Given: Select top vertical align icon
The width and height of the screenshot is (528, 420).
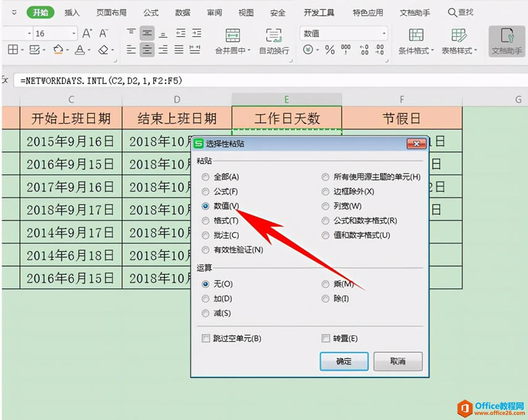Looking at the screenshot, I should [131, 33].
